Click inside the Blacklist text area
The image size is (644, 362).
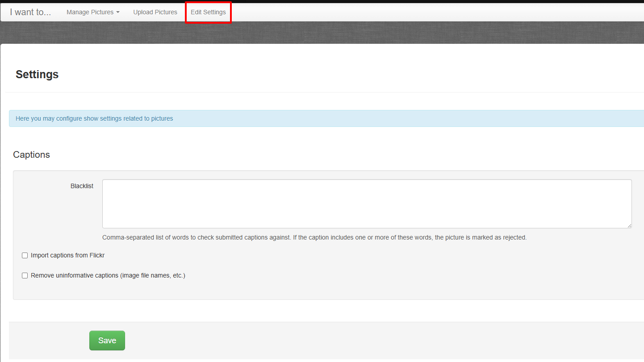367,204
